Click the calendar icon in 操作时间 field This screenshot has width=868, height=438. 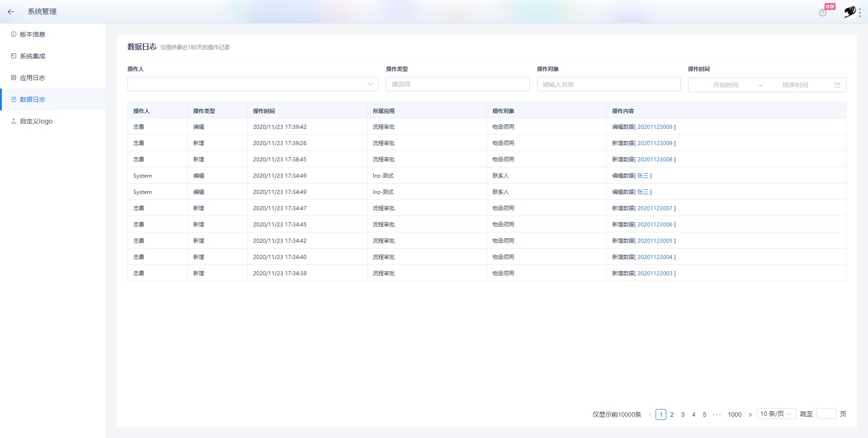837,85
